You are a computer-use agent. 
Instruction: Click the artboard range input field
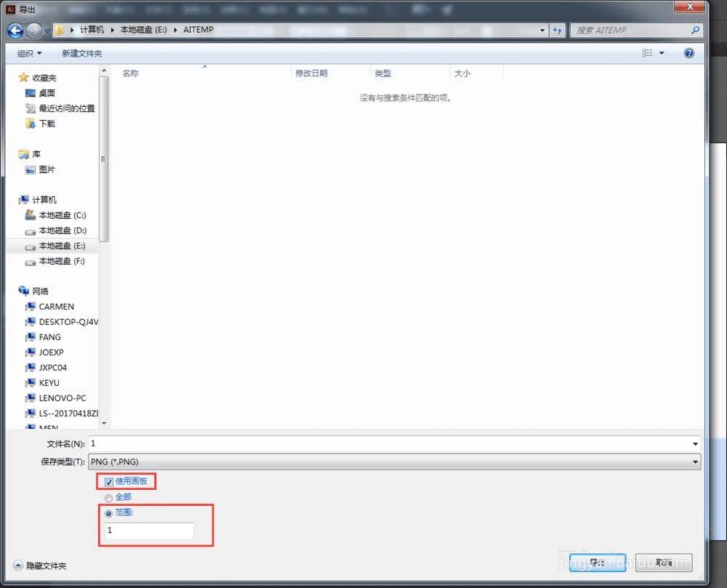tap(149, 531)
